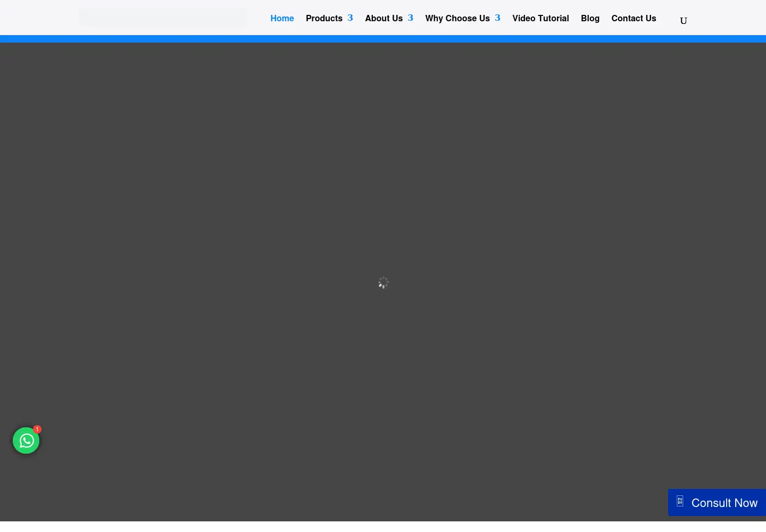Expand the About Us submenu arrow
The height and width of the screenshot is (532, 766).
tap(411, 18)
